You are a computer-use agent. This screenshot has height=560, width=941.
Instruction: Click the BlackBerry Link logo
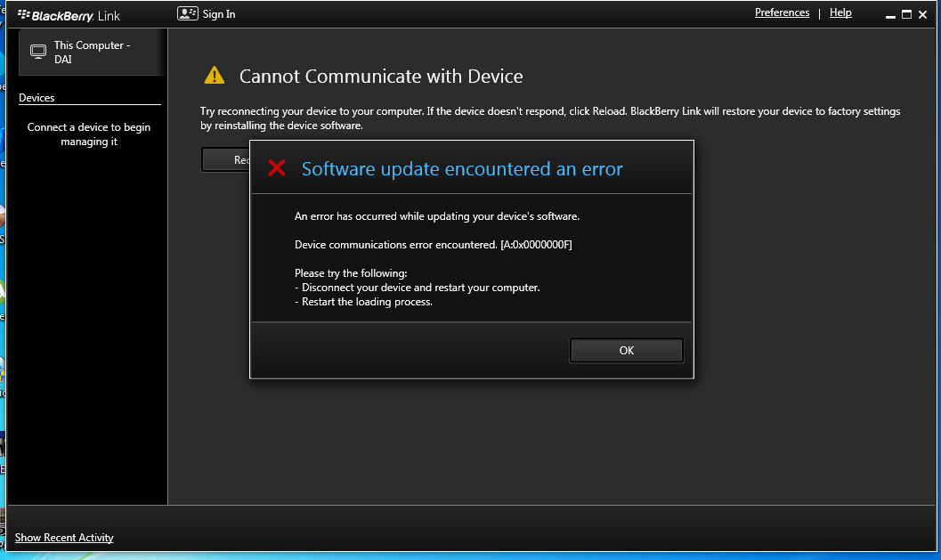(x=69, y=16)
